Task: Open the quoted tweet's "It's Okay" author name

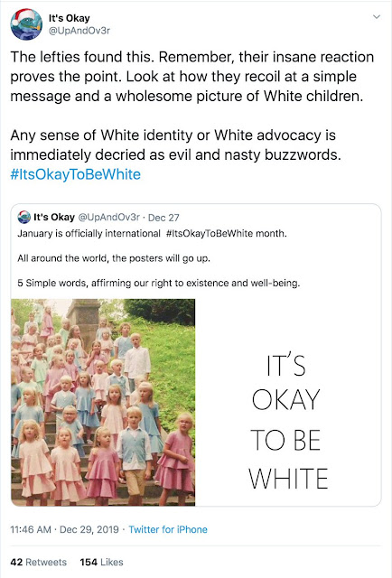Action: [x=54, y=217]
